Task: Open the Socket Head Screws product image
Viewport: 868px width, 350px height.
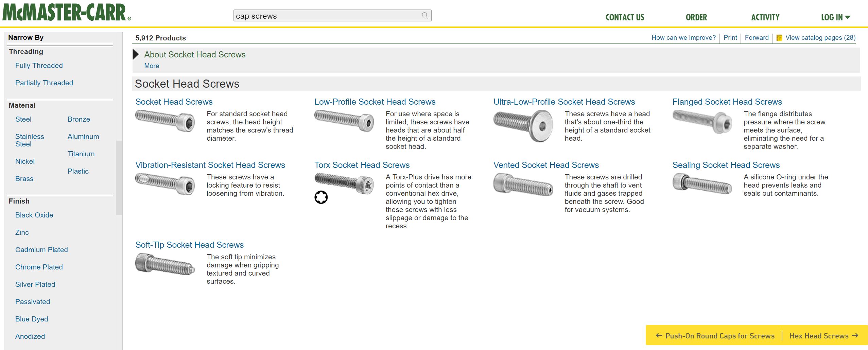Action: (x=165, y=121)
